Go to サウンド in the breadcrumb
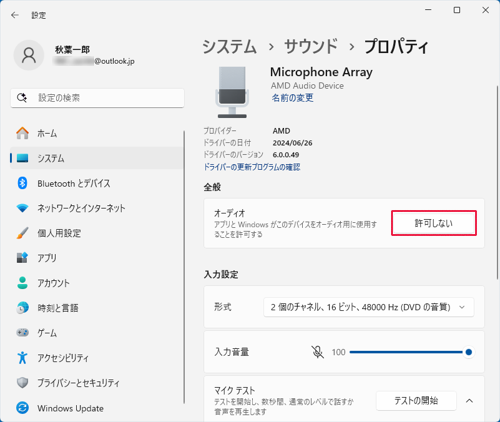The height and width of the screenshot is (422, 500). (311, 46)
